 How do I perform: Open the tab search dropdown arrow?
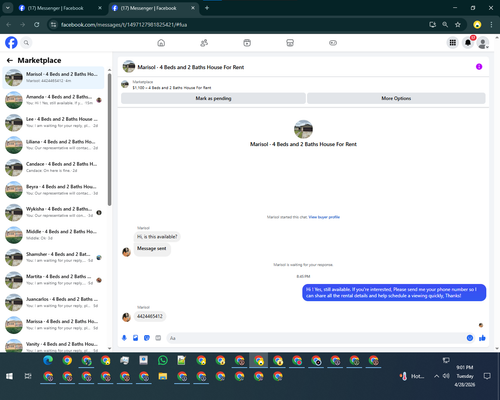pos(7,8)
